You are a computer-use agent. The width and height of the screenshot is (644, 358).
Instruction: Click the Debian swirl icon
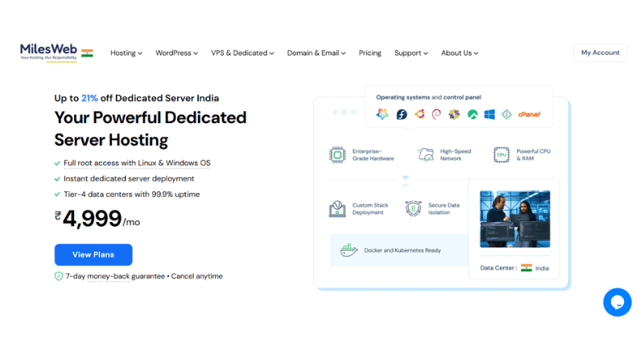coord(436,114)
